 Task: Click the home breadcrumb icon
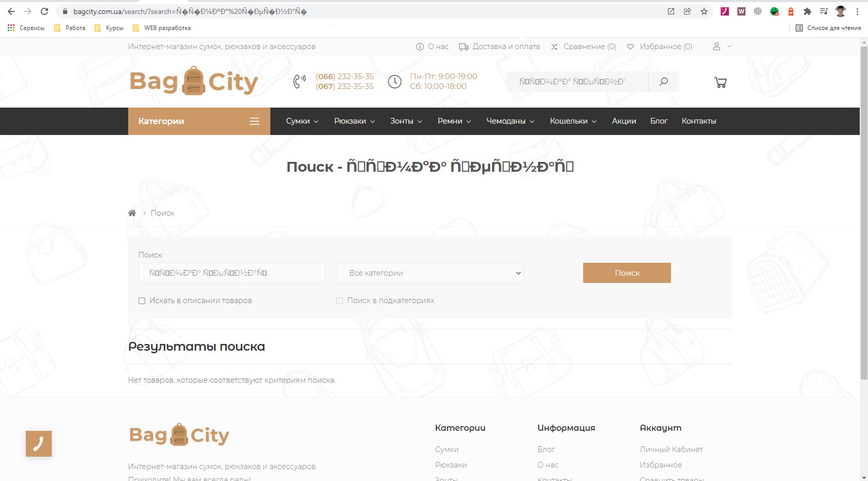click(x=132, y=213)
